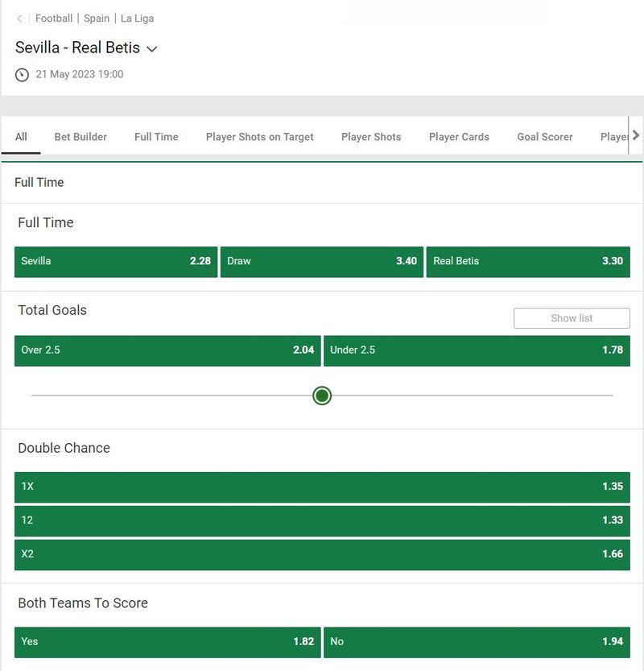Open the Sevilla - Real Betis match dropdown
Screen dimensions: 644x671
click(152, 49)
